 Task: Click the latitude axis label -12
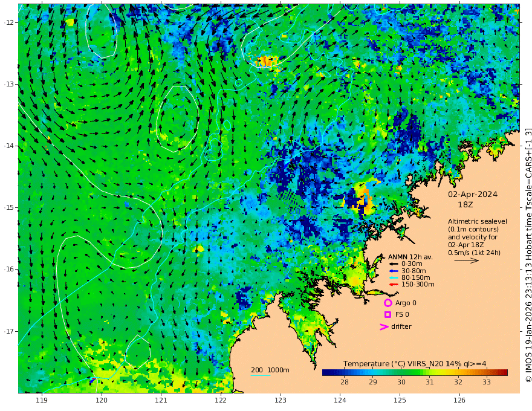pyautogui.click(x=9, y=22)
